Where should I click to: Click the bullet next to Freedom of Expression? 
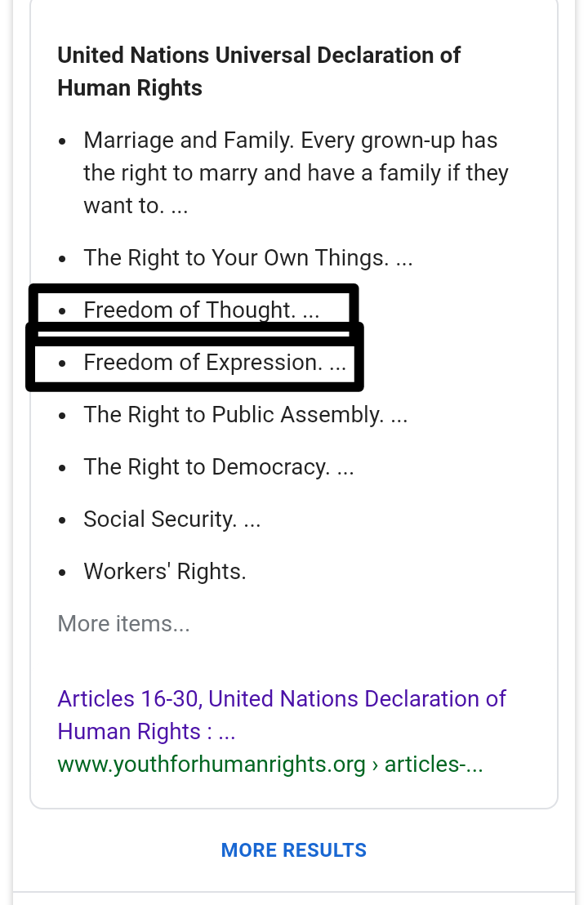pos(63,363)
